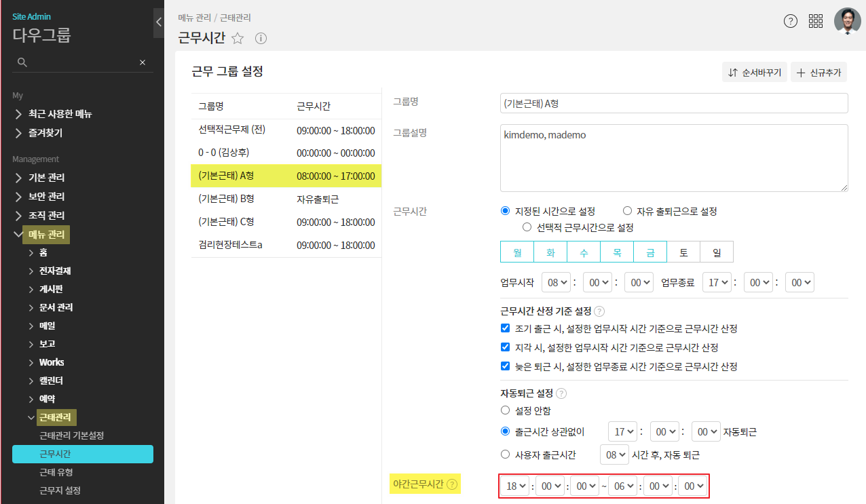Open 근태 유형 in the sidebar

[x=56, y=472]
